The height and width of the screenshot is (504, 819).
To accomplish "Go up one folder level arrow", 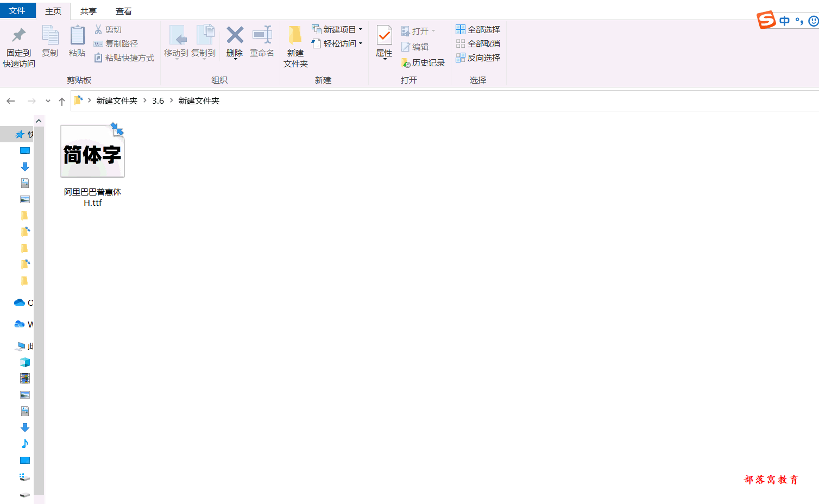I will pyautogui.click(x=62, y=101).
